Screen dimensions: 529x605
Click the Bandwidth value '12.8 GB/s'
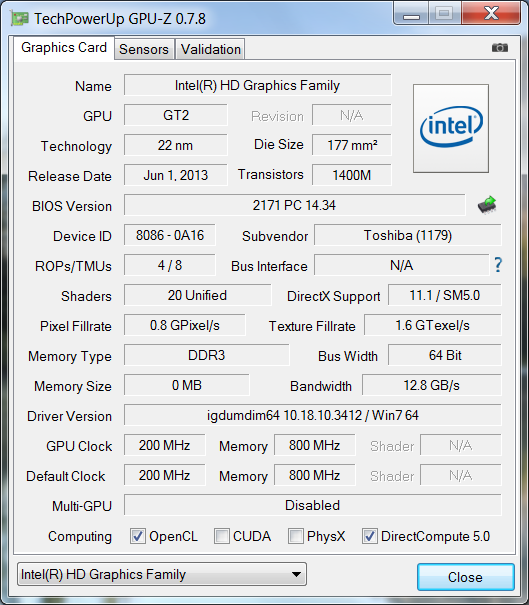point(431,385)
